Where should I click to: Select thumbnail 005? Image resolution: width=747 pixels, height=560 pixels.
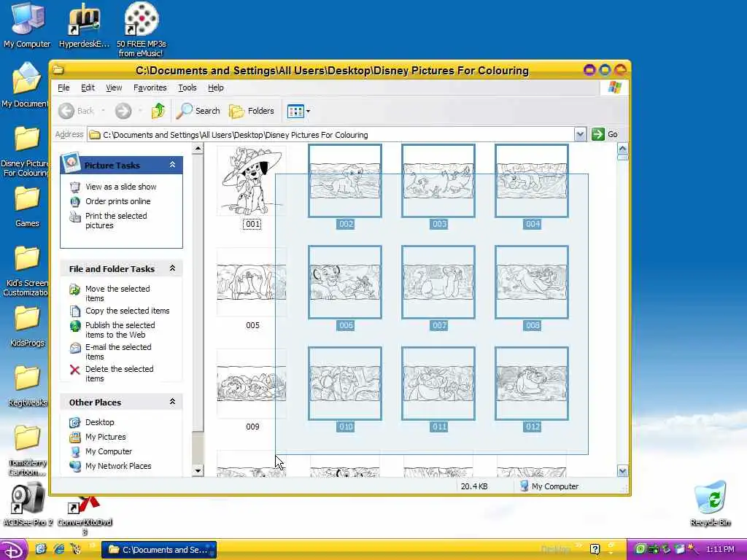click(252, 282)
